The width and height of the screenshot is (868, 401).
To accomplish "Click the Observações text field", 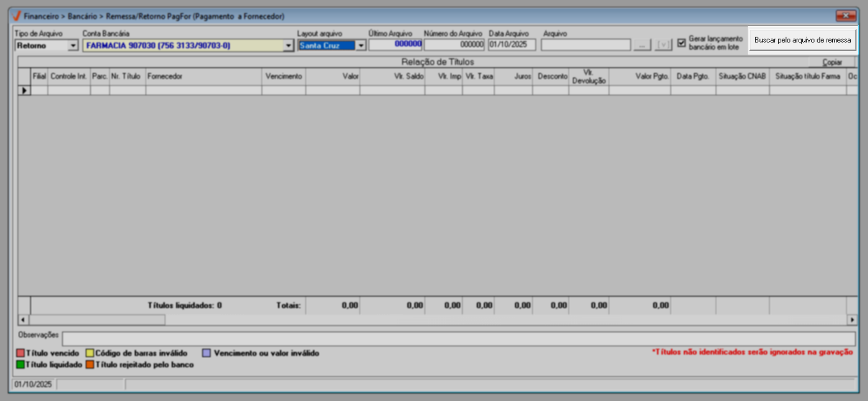I will [459, 338].
